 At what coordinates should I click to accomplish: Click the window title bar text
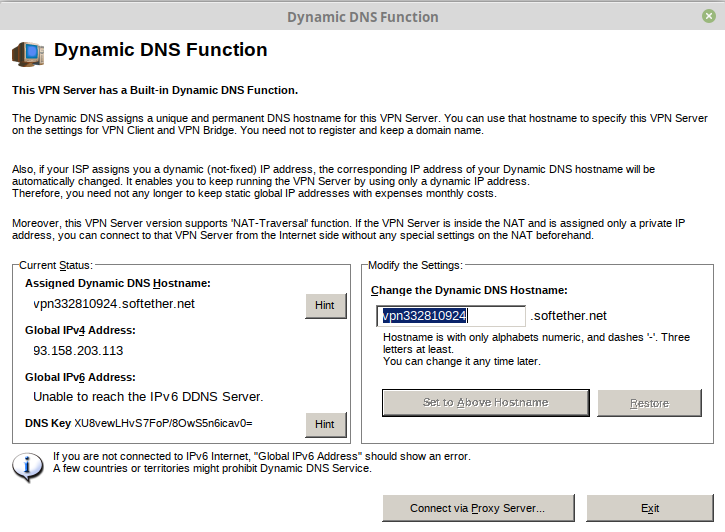coord(362,17)
